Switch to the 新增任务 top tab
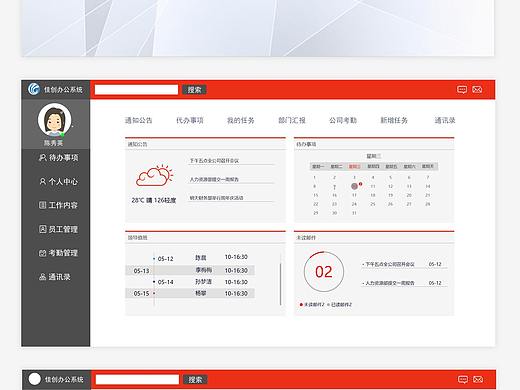Viewport: 520px width, 390px height. [x=394, y=120]
